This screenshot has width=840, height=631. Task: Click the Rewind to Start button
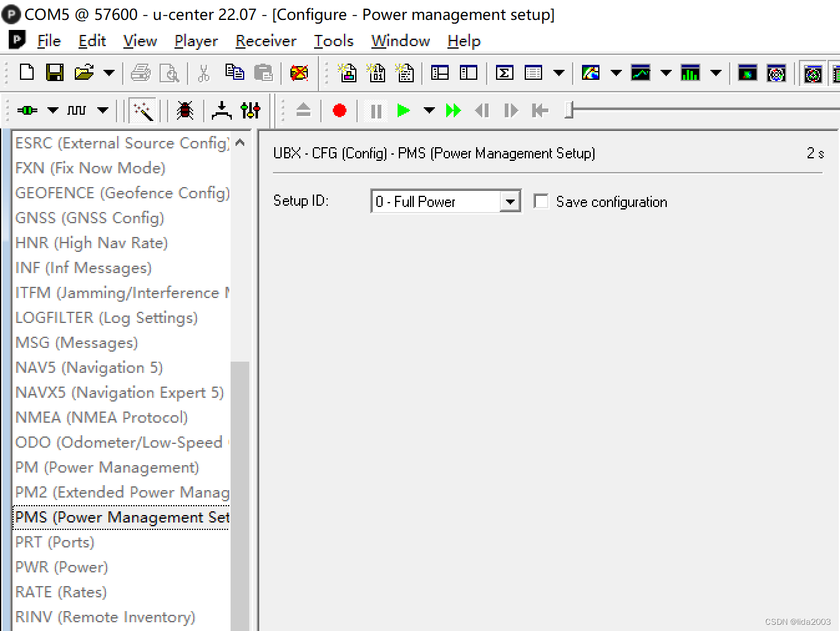[540, 110]
